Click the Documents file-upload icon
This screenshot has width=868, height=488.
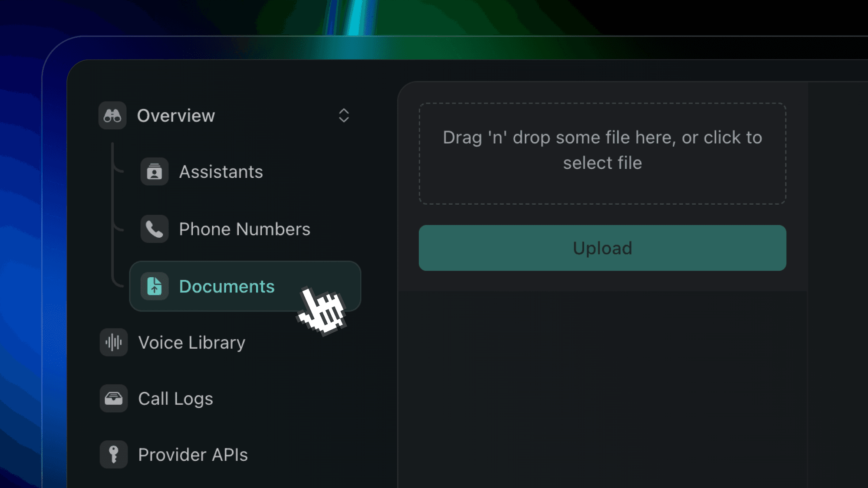point(154,286)
